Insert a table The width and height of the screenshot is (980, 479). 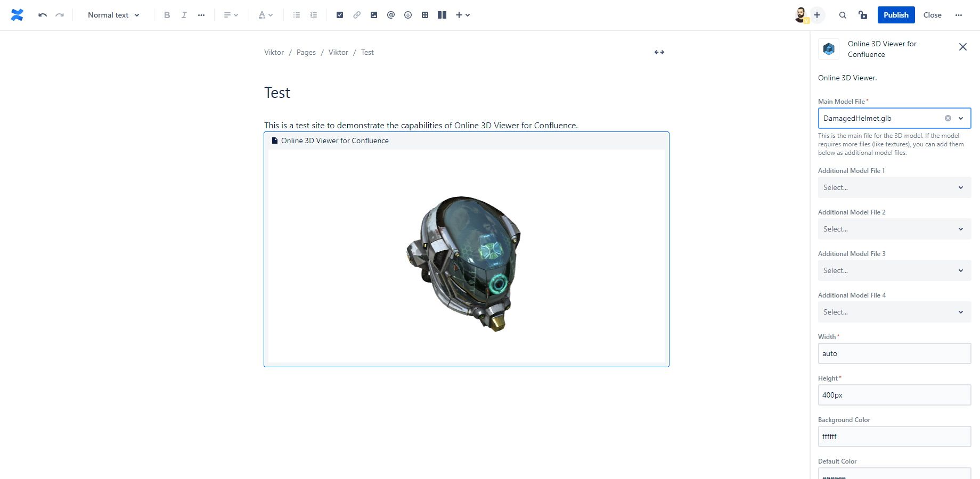pyautogui.click(x=425, y=15)
